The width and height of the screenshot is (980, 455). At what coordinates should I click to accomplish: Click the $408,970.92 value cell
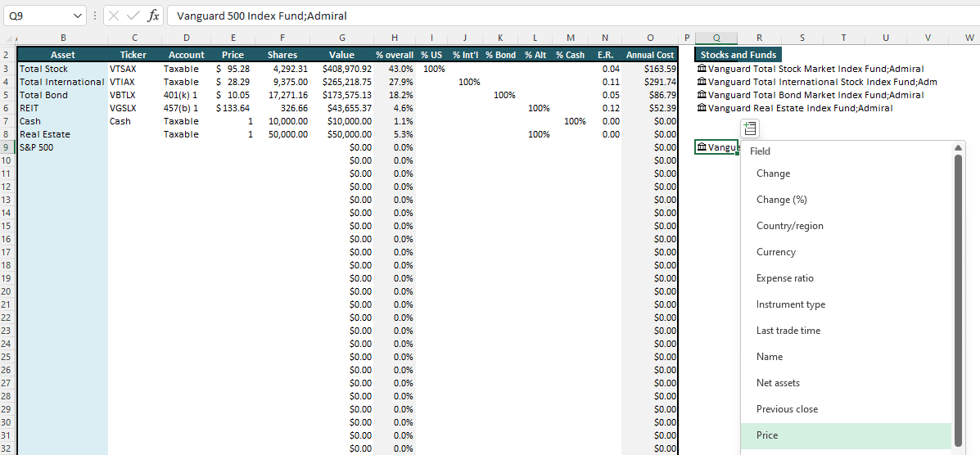(x=342, y=69)
